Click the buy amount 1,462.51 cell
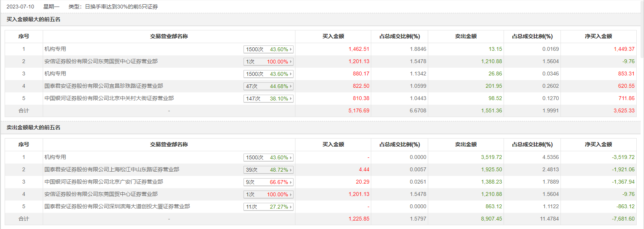 [x=359, y=49]
